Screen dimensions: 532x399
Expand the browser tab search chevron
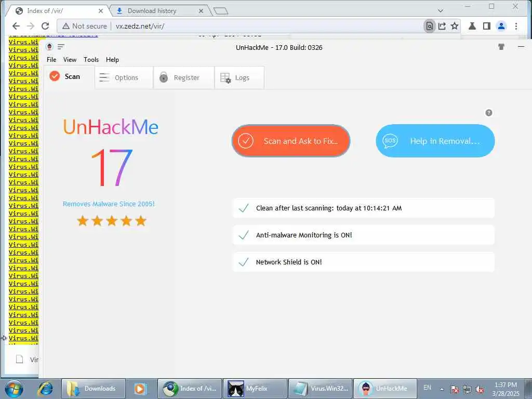pos(441,11)
